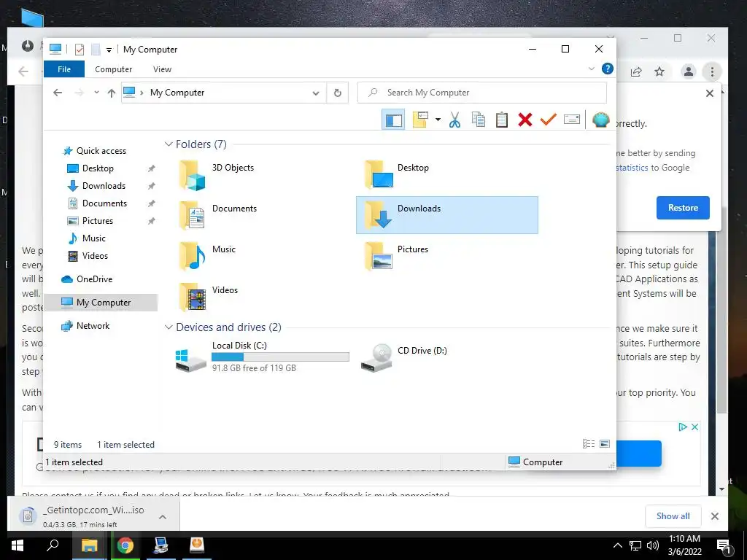Viewport: 747px width, 560px height.
Task: Click Chrome icon in taskbar
Action: tap(125, 545)
